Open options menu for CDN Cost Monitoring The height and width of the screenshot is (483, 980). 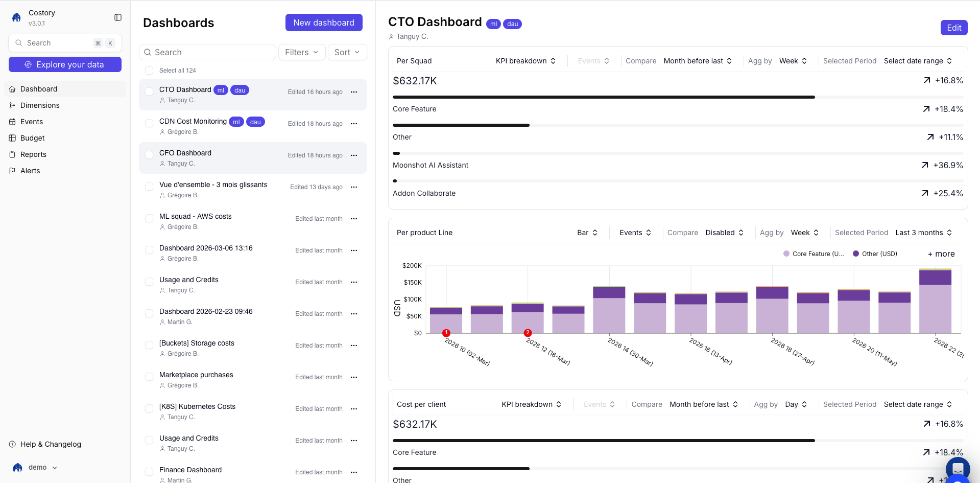pyautogui.click(x=354, y=124)
